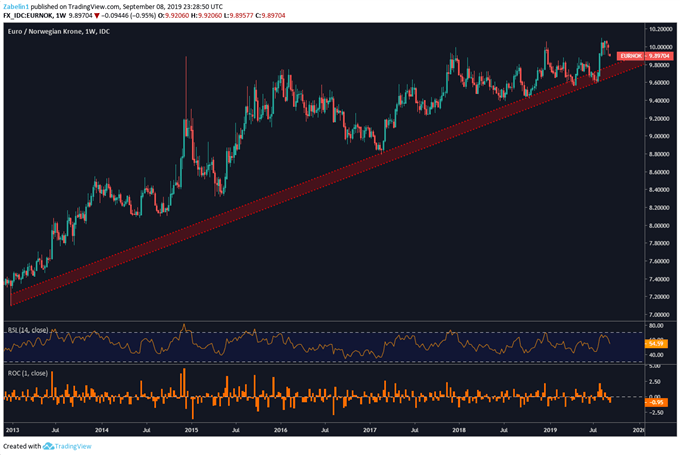The width and height of the screenshot is (680, 455).
Task: Click the H:9.92060 high value text
Action: click(x=206, y=15)
